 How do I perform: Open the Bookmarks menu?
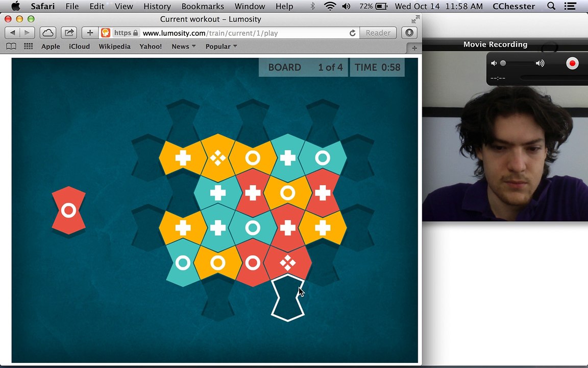click(x=203, y=6)
